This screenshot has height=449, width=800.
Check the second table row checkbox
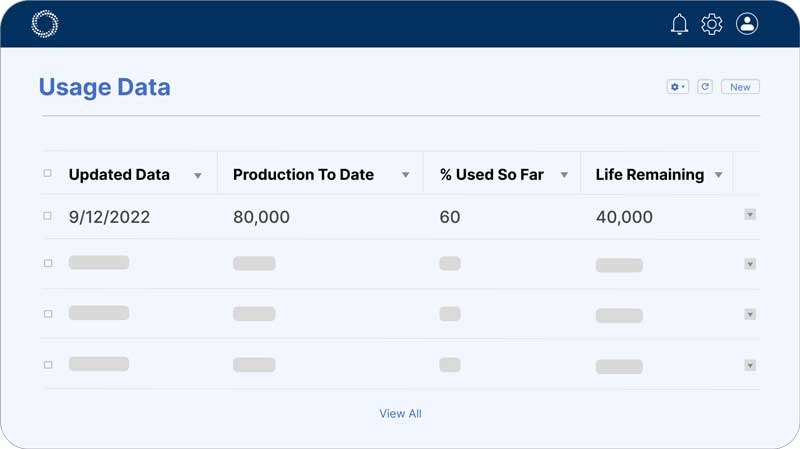pos(48,264)
